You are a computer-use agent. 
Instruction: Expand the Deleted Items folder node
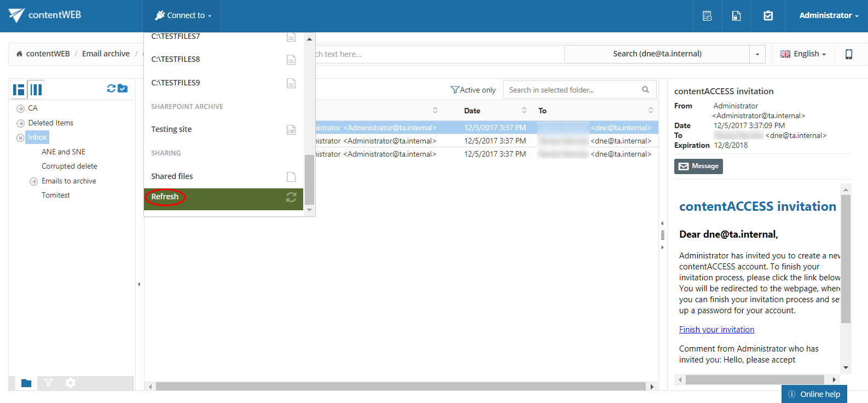20,123
